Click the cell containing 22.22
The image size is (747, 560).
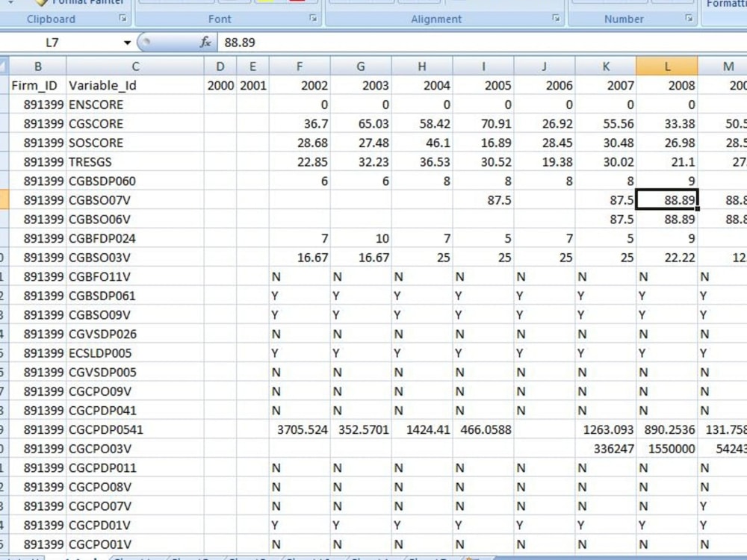[667, 257]
